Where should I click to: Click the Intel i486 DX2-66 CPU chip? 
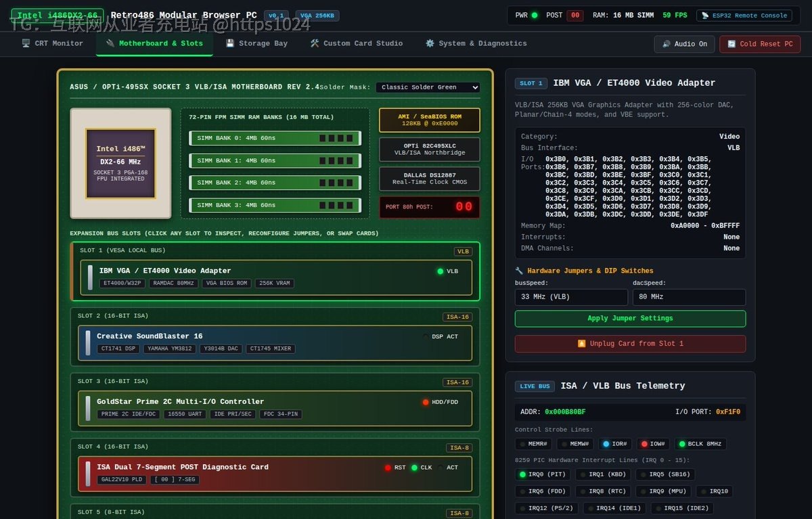pyautogui.click(x=120, y=163)
